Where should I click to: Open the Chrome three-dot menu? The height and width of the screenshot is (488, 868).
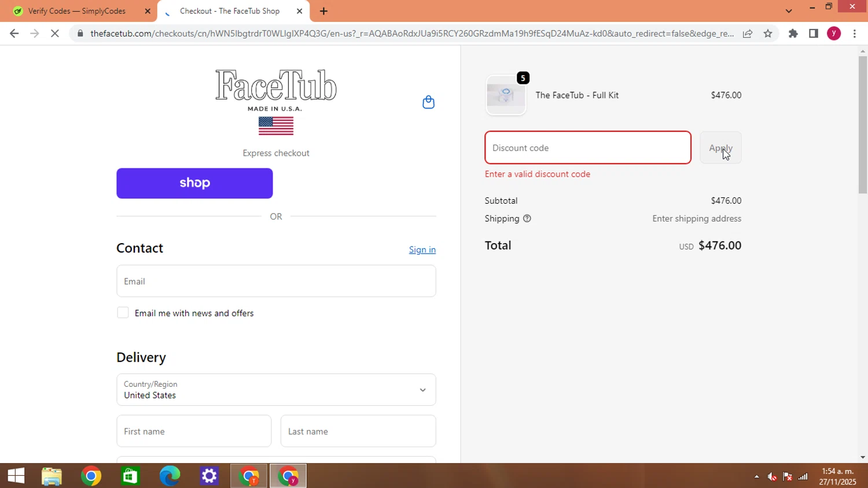pos(855,34)
